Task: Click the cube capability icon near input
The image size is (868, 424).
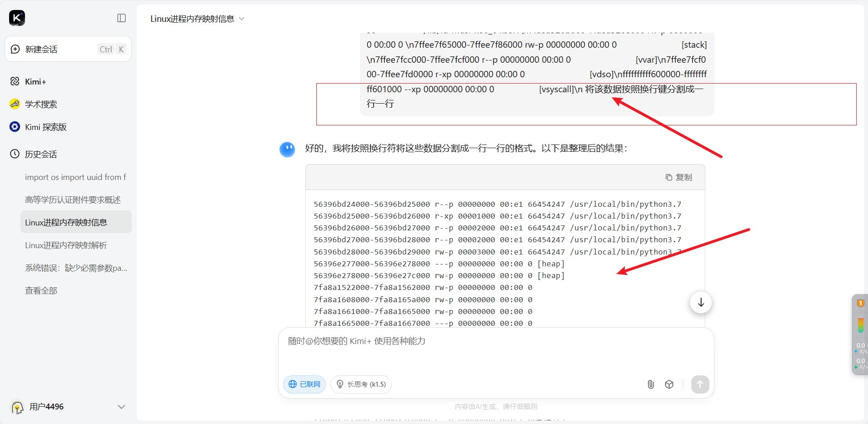Action: pyautogui.click(x=669, y=384)
